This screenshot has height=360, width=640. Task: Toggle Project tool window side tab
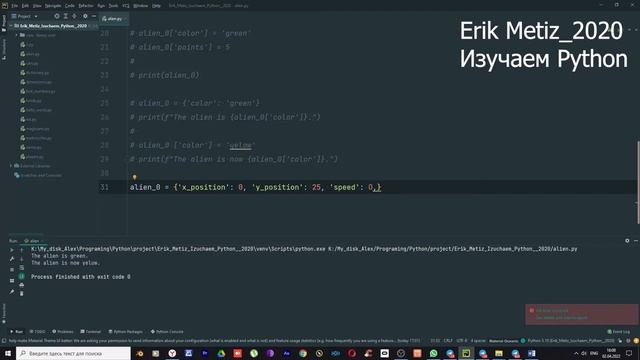pos(4,23)
